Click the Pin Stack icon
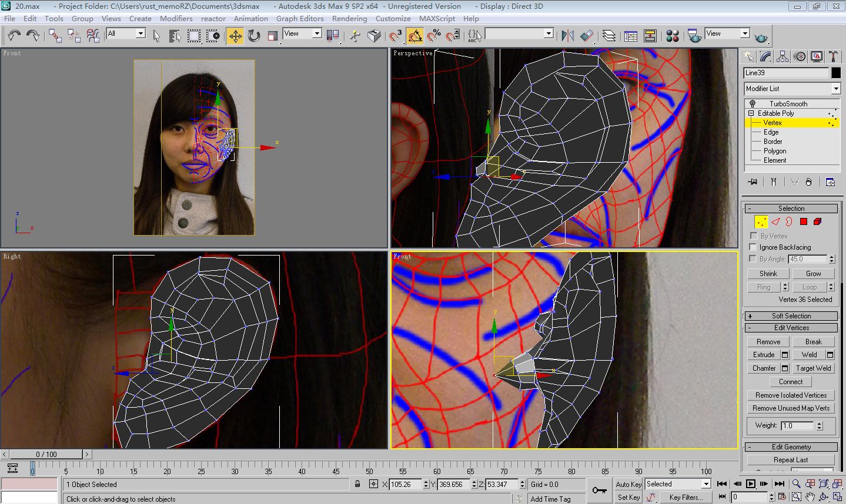Viewport: 846px width, 504px height. [x=753, y=182]
